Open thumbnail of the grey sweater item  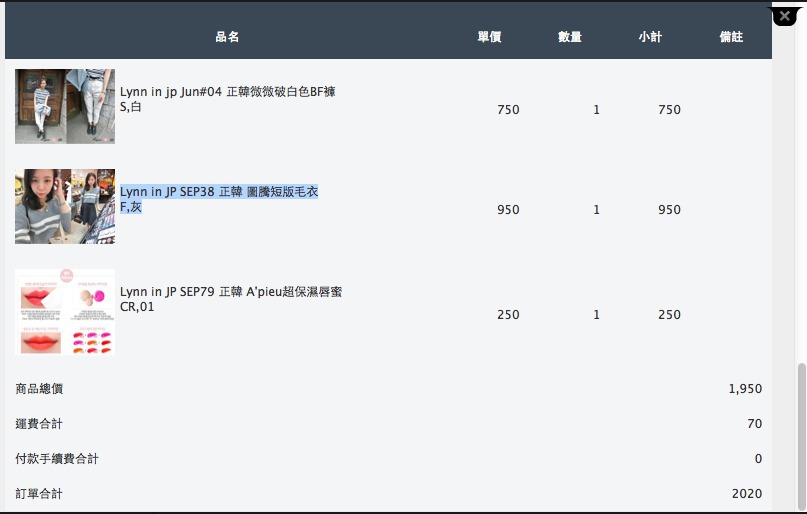(x=65, y=206)
